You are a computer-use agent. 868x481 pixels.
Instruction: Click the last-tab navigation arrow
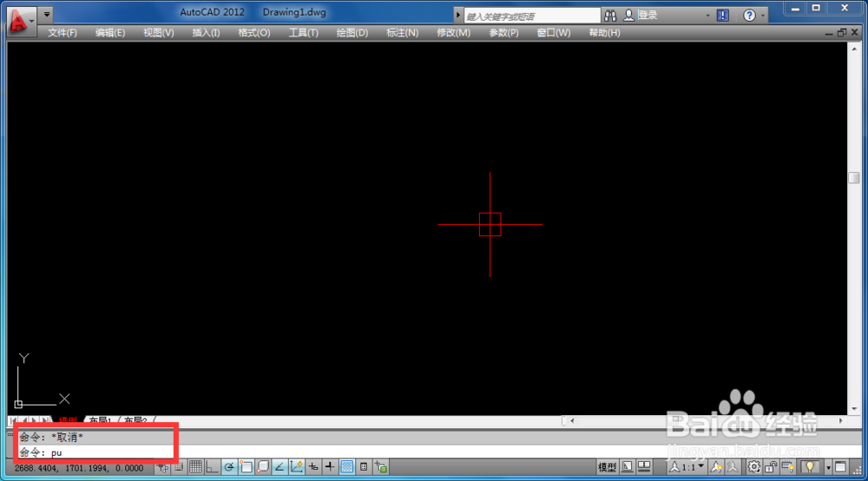45,421
